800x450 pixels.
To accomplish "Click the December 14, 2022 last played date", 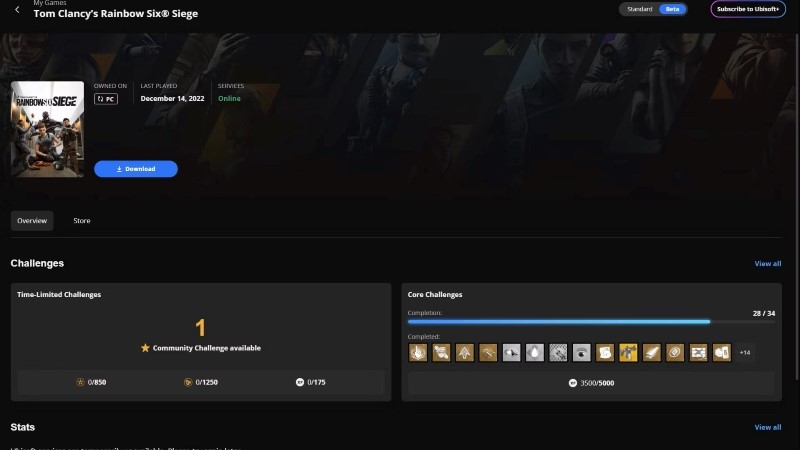I will pyautogui.click(x=172, y=99).
